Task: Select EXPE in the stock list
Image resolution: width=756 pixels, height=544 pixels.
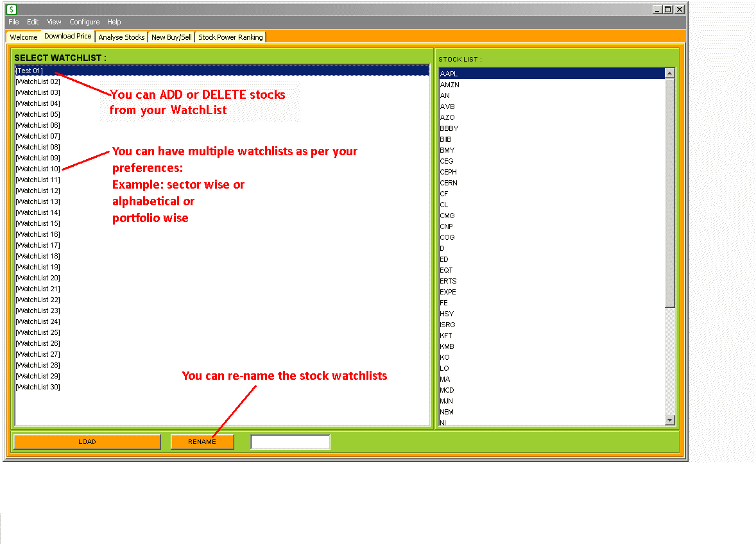Action: pos(552,292)
